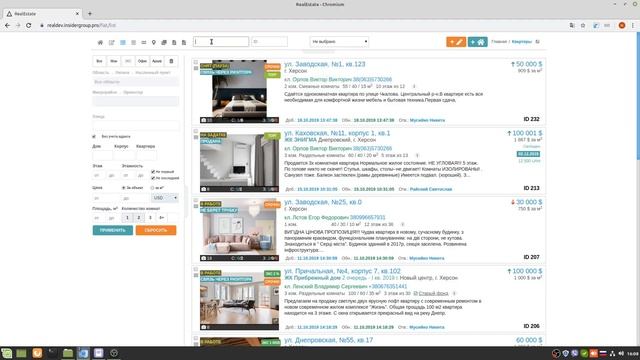The height and width of the screenshot is (360, 640).
Task: Click the refresh icon next to Квартиры breadcrumb
Action: (538, 42)
